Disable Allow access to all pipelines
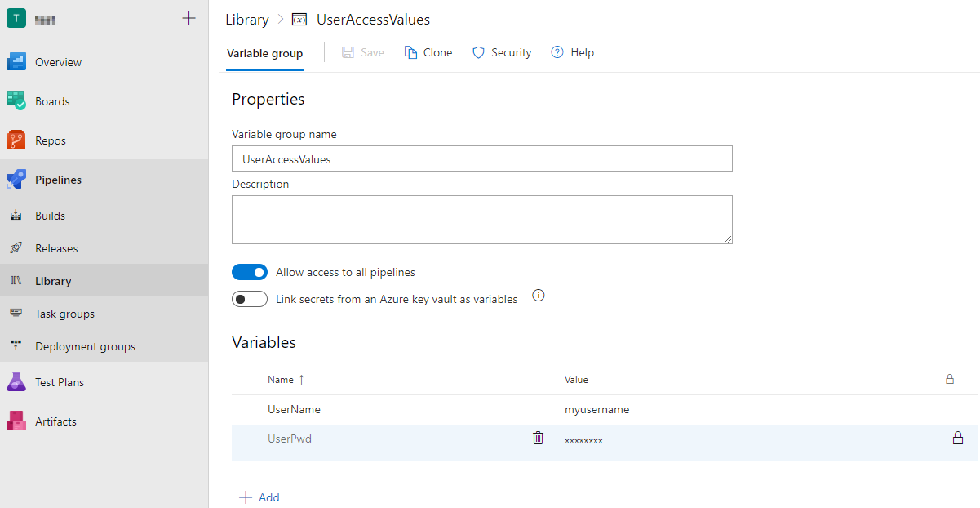The height and width of the screenshot is (508, 980). pyautogui.click(x=250, y=272)
